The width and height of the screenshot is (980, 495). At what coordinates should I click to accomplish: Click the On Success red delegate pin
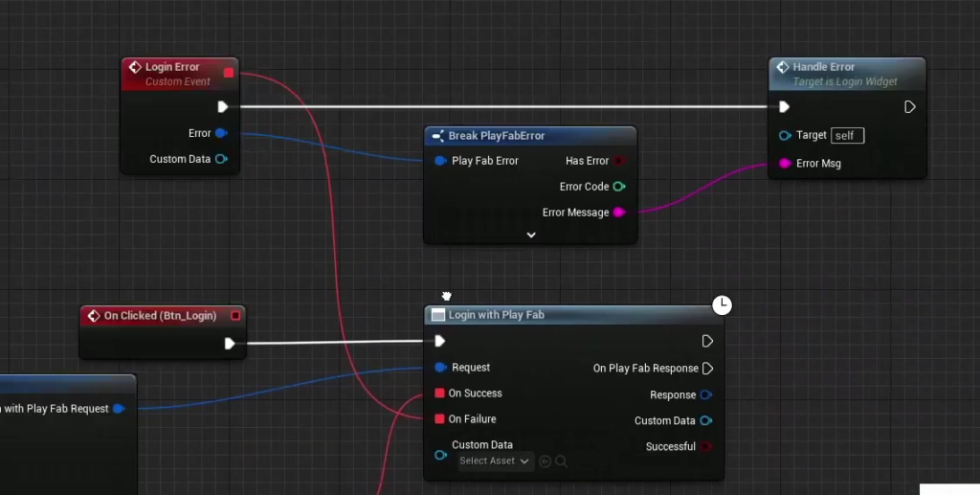click(x=439, y=394)
